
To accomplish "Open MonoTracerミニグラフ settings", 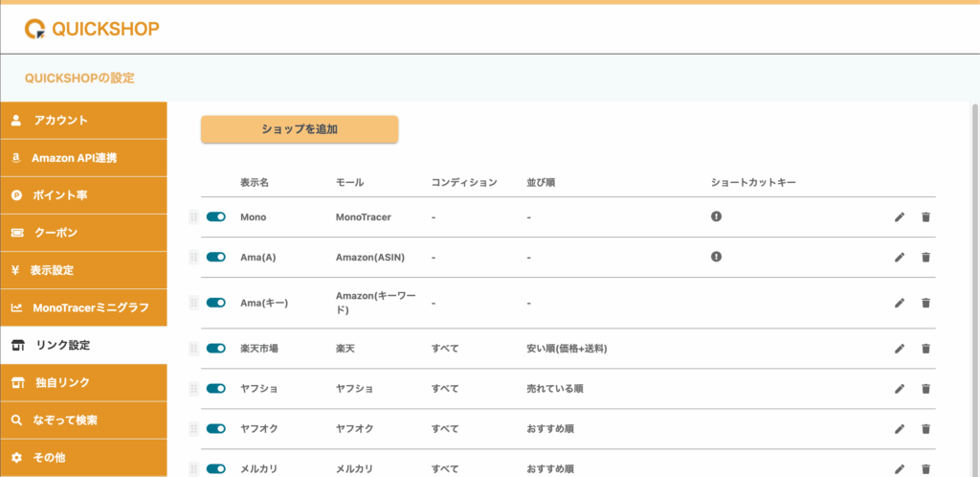I will pyautogui.click(x=84, y=308).
